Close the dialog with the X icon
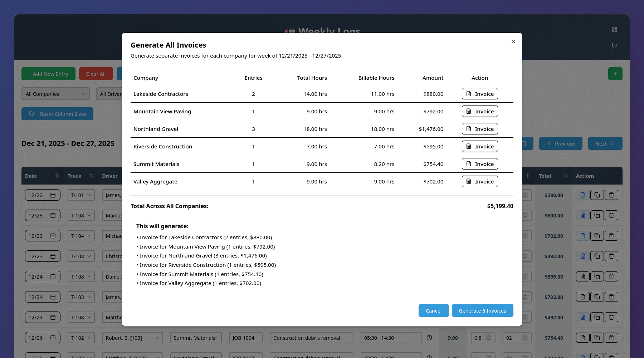The height and width of the screenshot is (358, 644). pyautogui.click(x=513, y=41)
